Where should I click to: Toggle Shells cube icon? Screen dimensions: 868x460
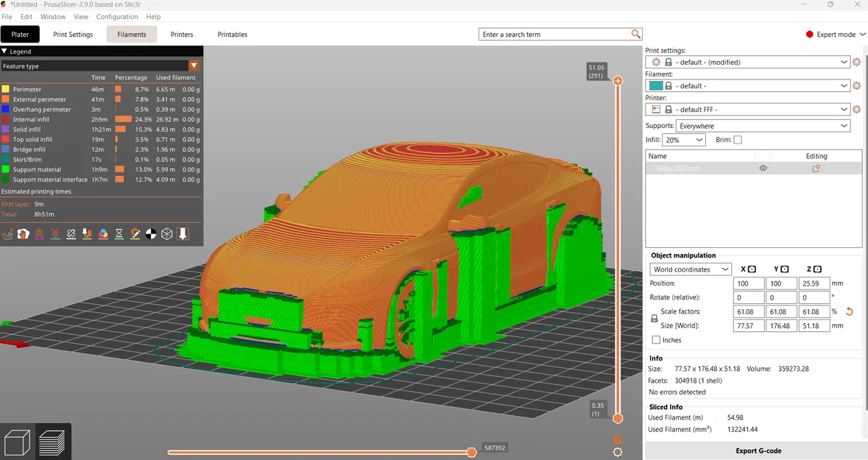[x=166, y=234]
